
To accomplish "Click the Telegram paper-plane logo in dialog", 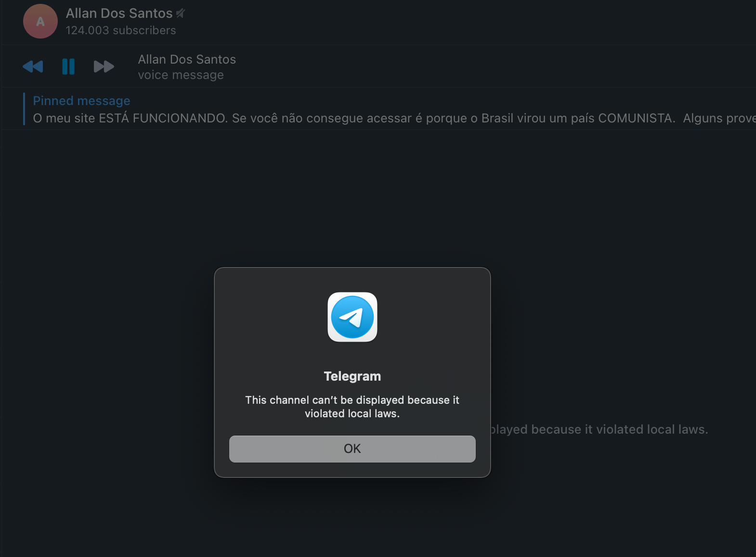I will click(x=352, y=317).
